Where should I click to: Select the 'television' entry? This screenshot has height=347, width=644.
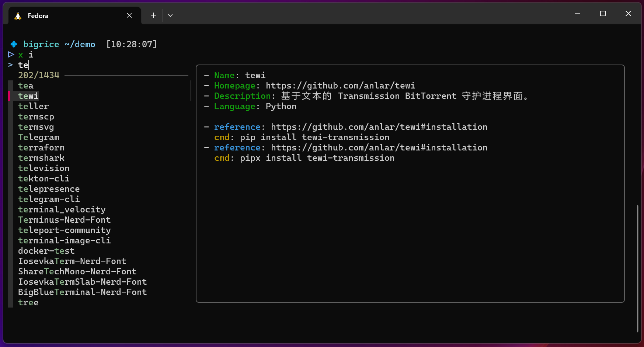click(x=44, y=168)
